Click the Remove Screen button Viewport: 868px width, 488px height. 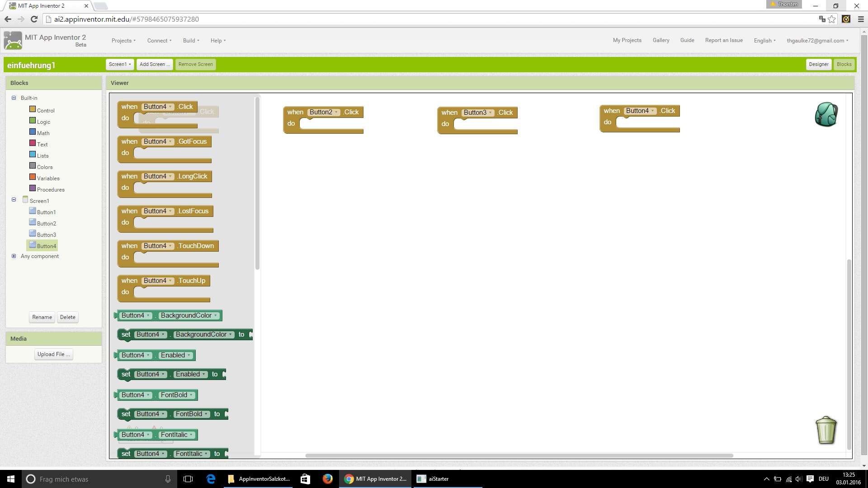[x=195, y=64]
